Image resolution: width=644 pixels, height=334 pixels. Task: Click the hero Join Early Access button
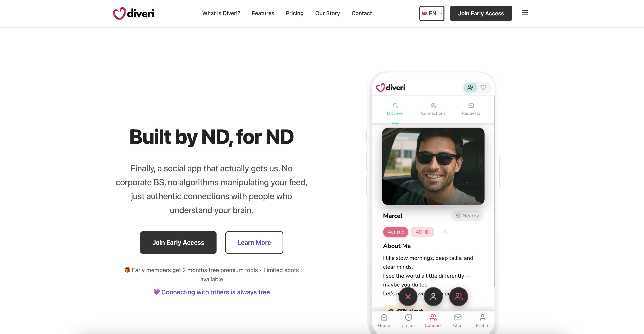coord(178,242)
